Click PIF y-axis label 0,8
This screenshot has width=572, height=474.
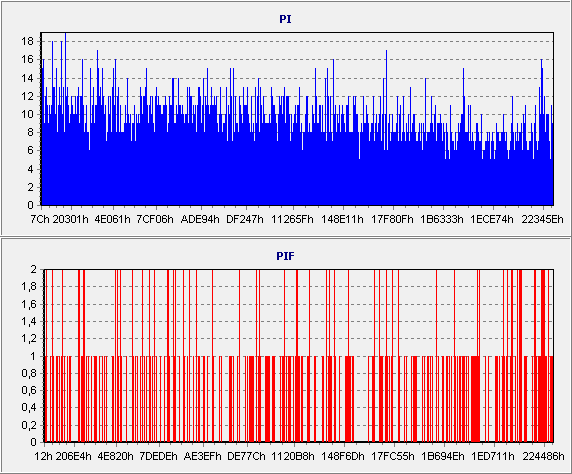click(x=30, y=373)
